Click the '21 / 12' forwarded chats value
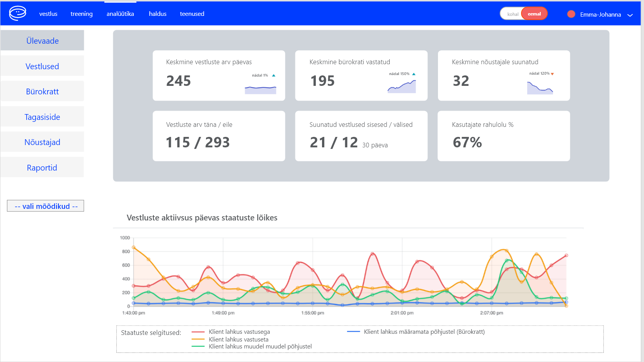The image size is (644, 362). [x=334, y=142]
